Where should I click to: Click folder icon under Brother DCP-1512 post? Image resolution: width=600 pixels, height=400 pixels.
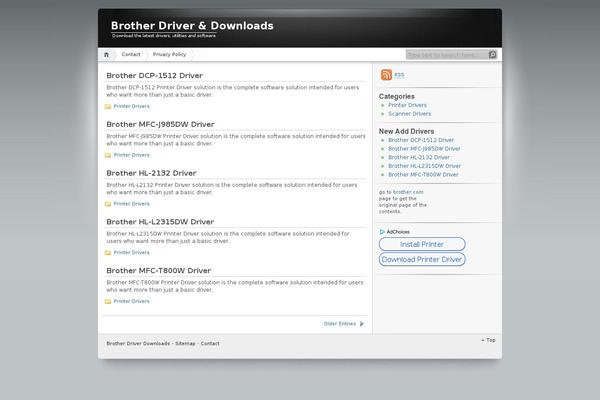[x=108, y=106]
